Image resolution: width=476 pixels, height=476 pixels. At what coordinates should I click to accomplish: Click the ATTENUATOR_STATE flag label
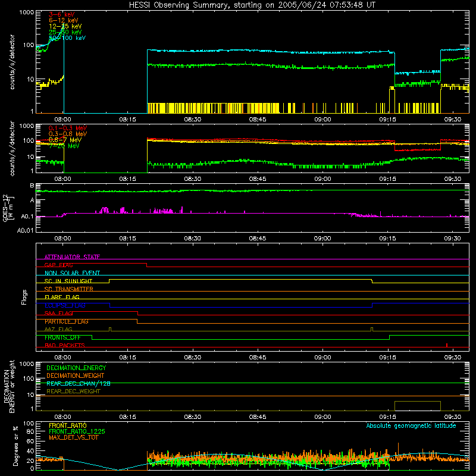pos(72,257)
